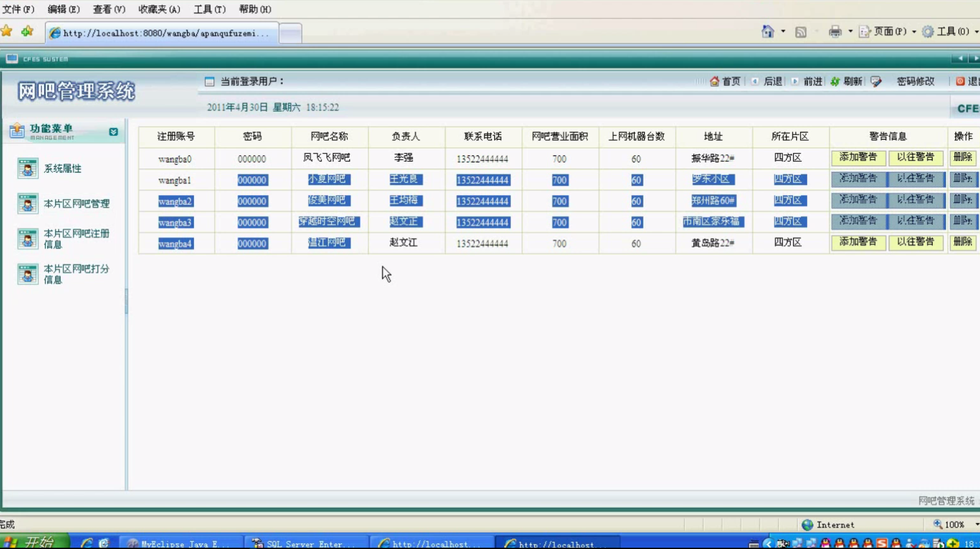Open the 100% zoom level dropdown
The image size is (980, 549).
tap(976, 525)
